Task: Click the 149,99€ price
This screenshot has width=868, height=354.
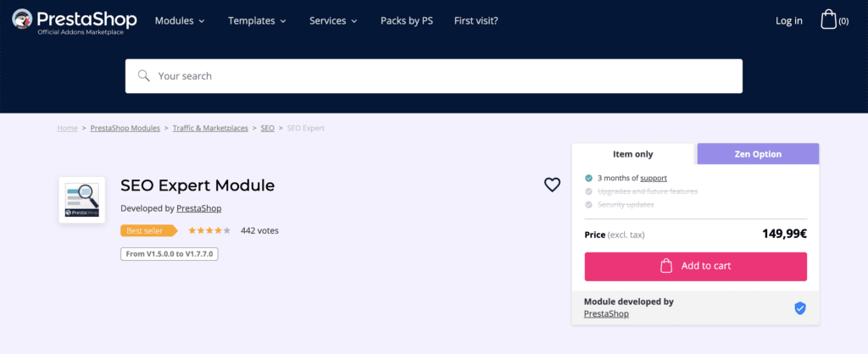Action: coord(784,234)
